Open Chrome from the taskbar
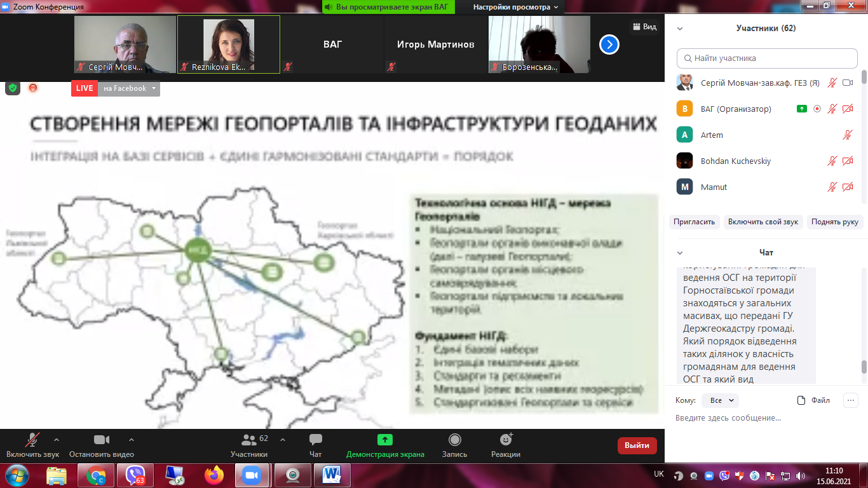Screen dimensions: 868x488 97,475
